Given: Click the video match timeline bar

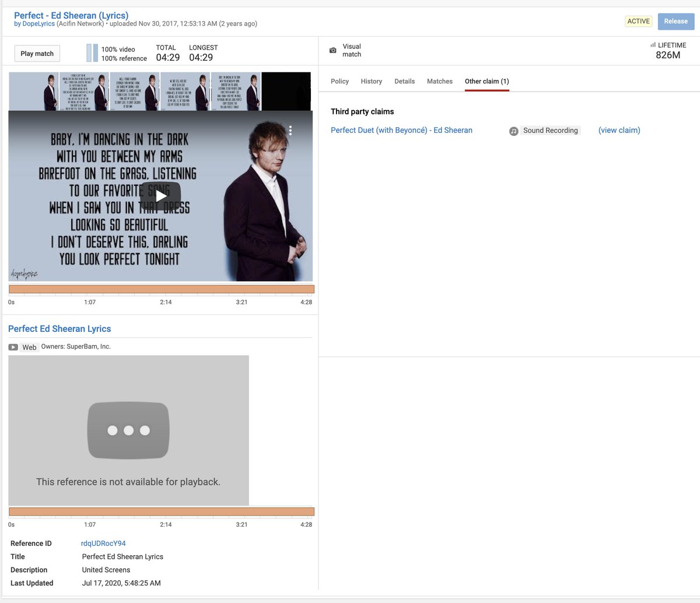Looking at the screenshot, I should pyautogui.click(x=162, y=289).
